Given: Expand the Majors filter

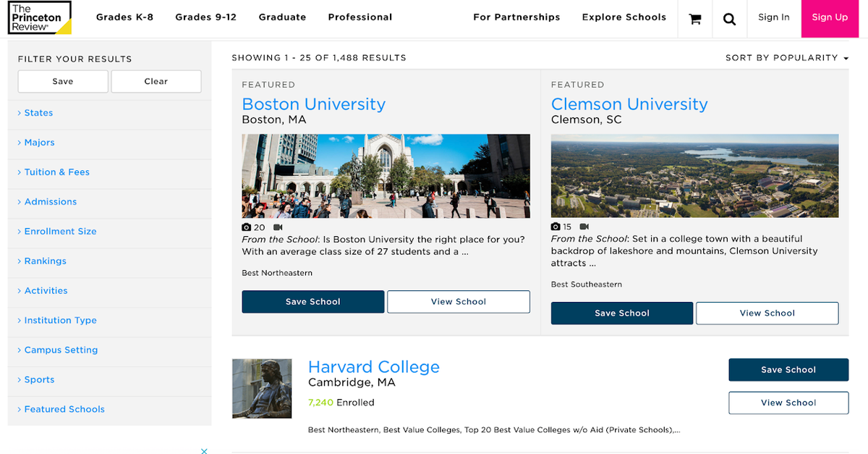Looking at the screenshot, I should click(x=39, y=142).
